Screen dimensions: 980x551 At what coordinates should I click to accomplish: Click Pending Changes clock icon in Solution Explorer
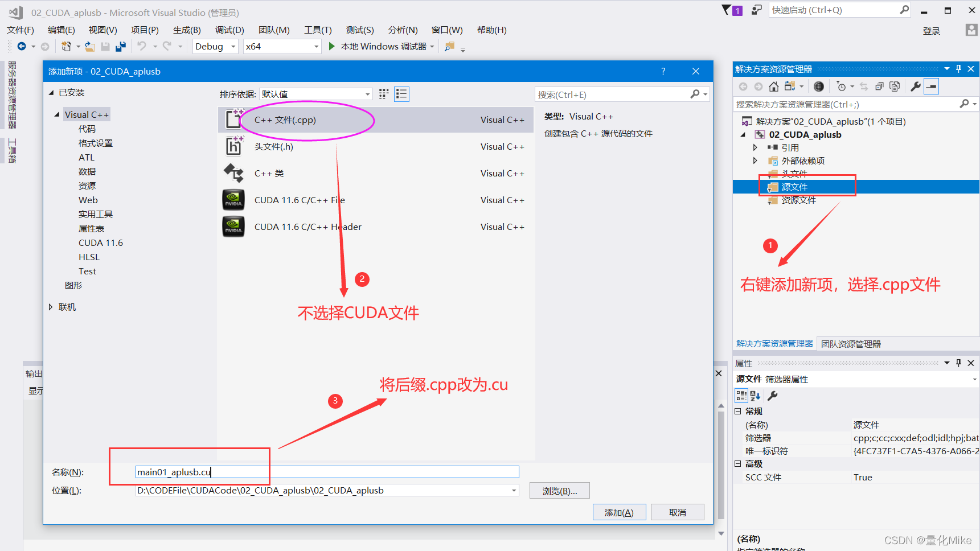841,87
